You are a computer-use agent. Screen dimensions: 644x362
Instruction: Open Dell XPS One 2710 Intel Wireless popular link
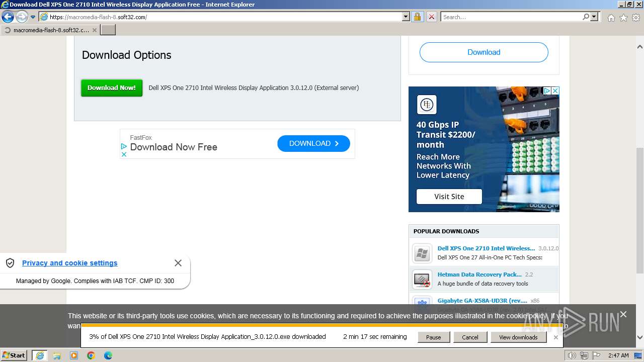click(486, 248)
